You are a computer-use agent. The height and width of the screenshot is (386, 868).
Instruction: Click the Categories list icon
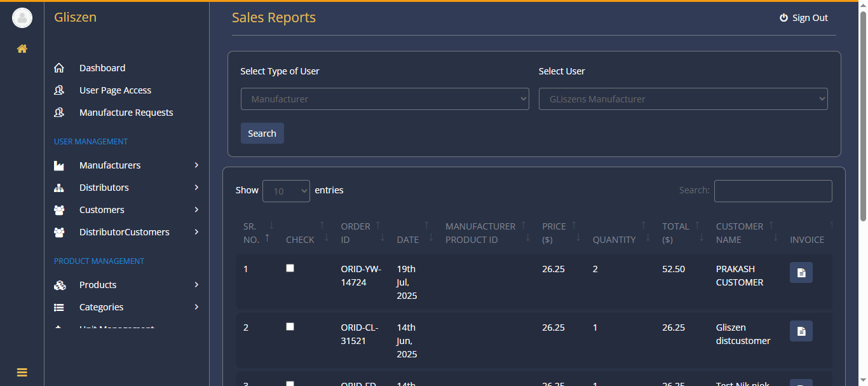[x=59, y=307]
